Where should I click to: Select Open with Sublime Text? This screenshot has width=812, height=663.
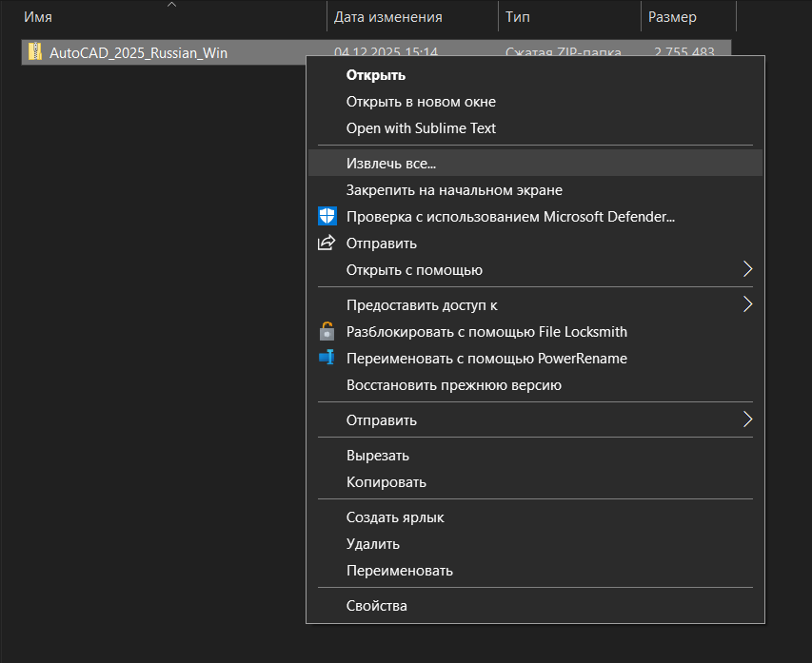click(421, 128)
